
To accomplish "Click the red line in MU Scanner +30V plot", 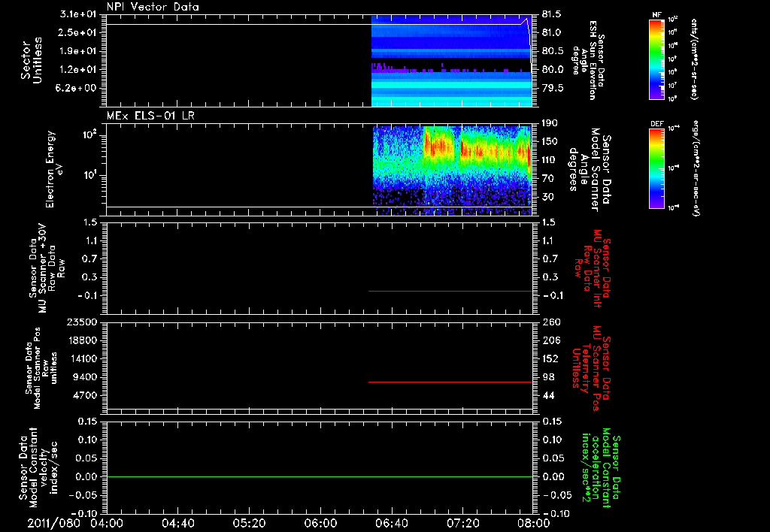I will [450, 291].
